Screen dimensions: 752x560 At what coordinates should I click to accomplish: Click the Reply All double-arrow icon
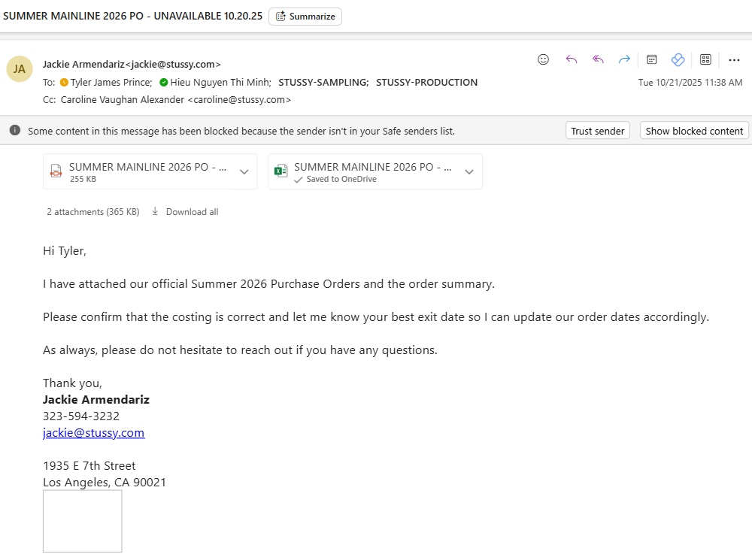tap(598, 59)
